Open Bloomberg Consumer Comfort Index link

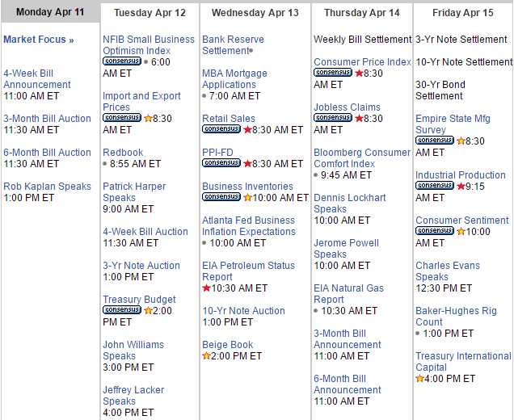(361, 157)
